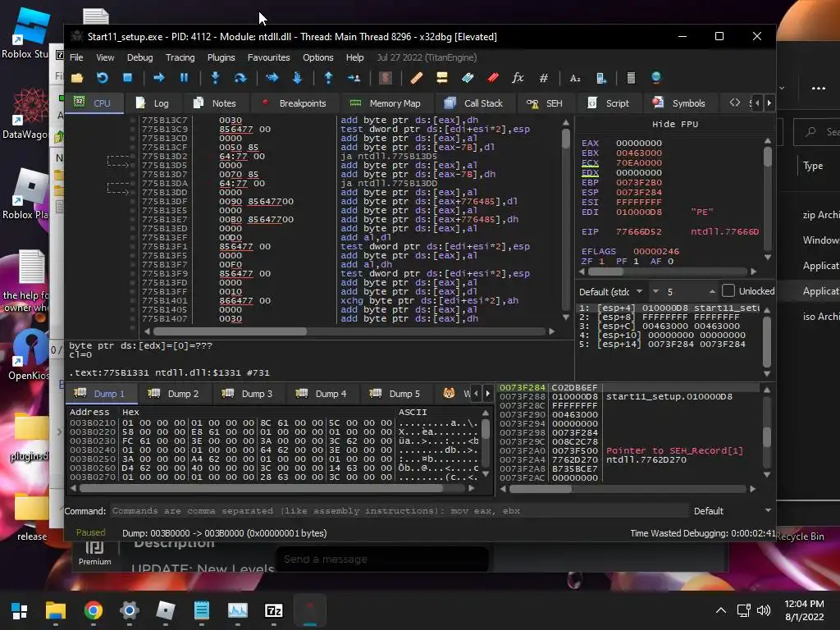Open the Patches bandage icon
This screenshot has height=630, width=840.
pyautogui.click(x=416, y=78)
